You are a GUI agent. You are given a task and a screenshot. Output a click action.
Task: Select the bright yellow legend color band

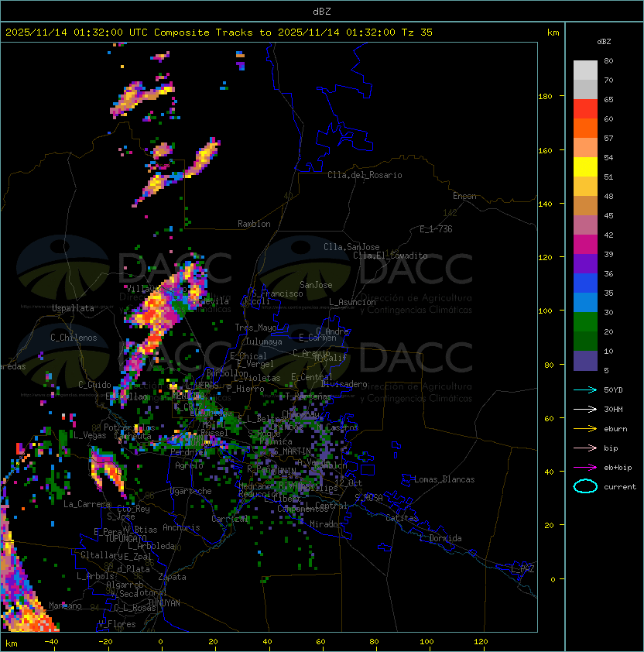(585, 166)
